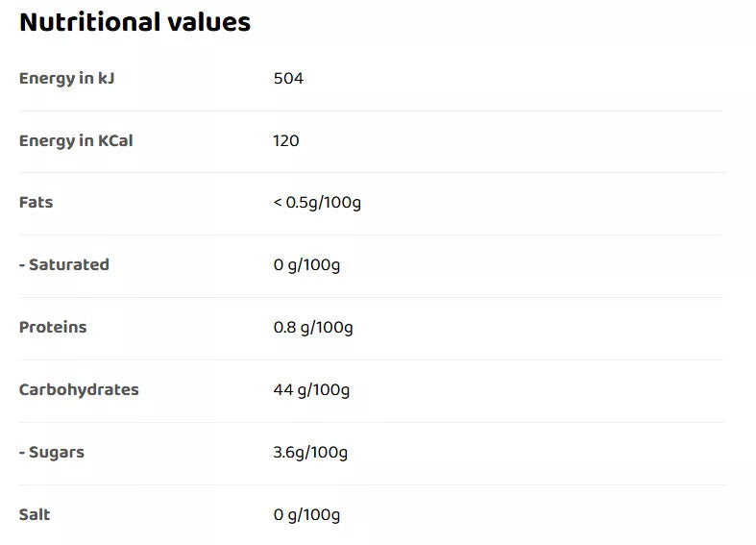Select the Carbohydrates row label
Viewport: 756px width, 545px height.
[79, 389]
